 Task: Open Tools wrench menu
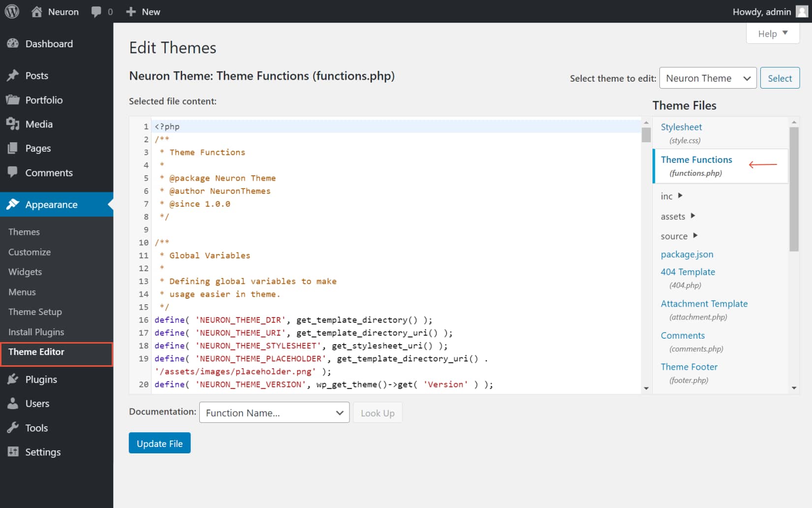pyautogui.click(x=13, y=428)
